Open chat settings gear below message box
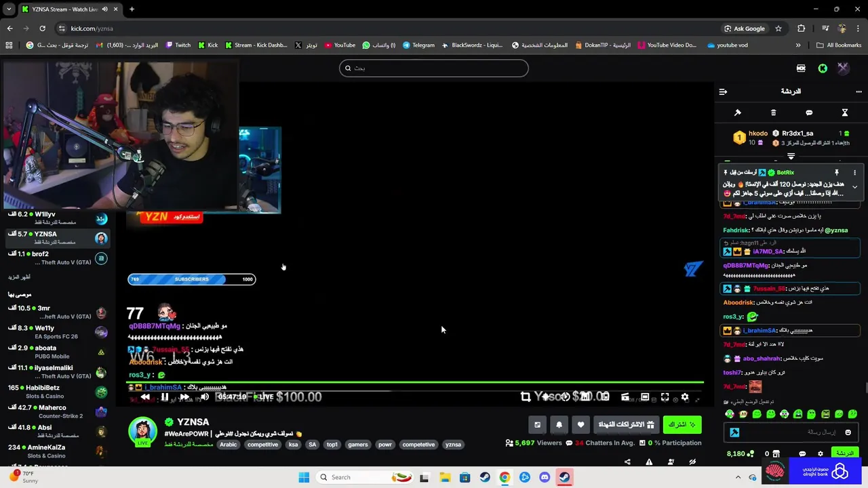The height and width of the screenshot is (488, 868). coord(820,454)
